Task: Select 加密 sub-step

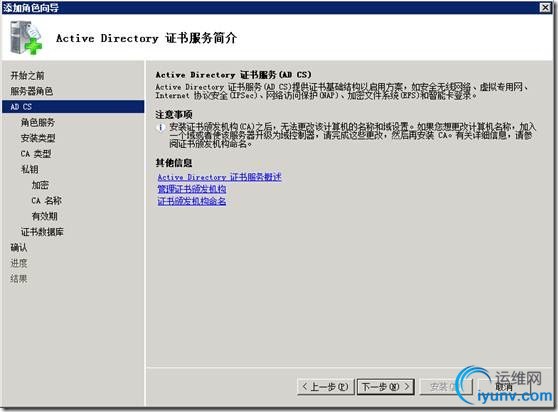Action: click(x=40, y=185)
